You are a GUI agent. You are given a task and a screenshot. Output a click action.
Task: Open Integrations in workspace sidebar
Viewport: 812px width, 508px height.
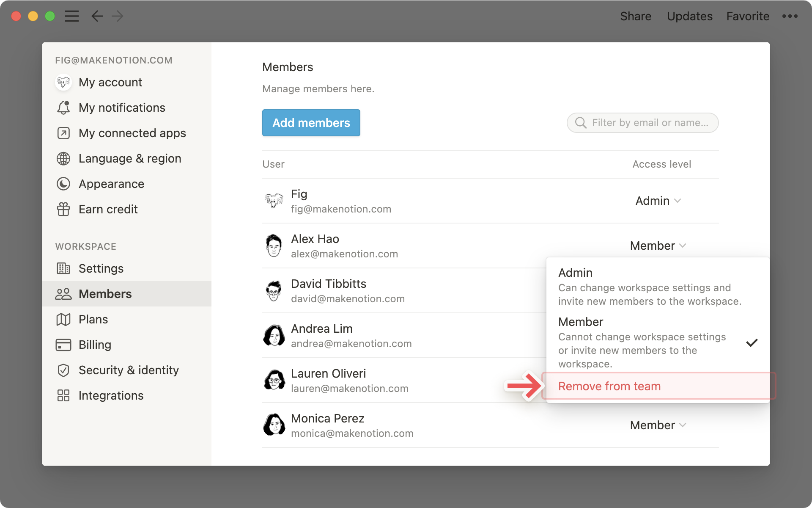[x=111, y=395]
